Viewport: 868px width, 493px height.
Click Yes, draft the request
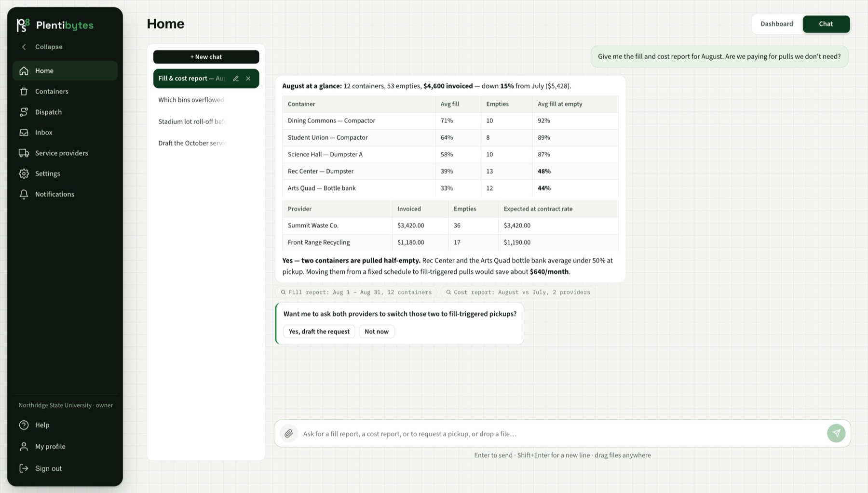[319, 332]
